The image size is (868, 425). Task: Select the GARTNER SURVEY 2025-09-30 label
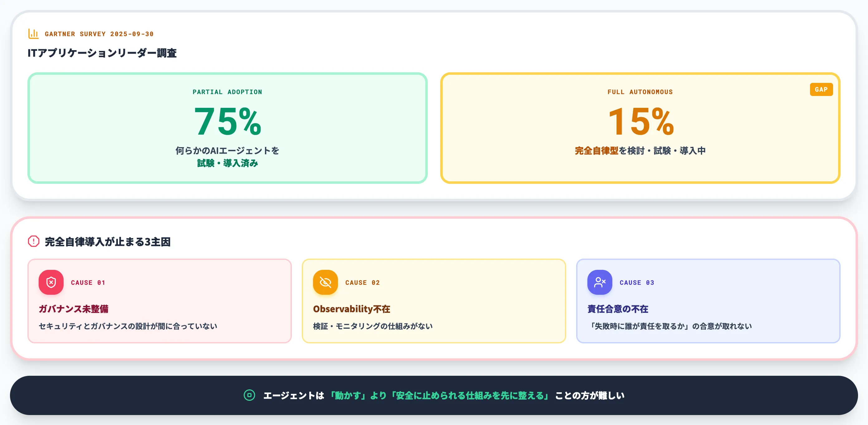pos(99,34)
